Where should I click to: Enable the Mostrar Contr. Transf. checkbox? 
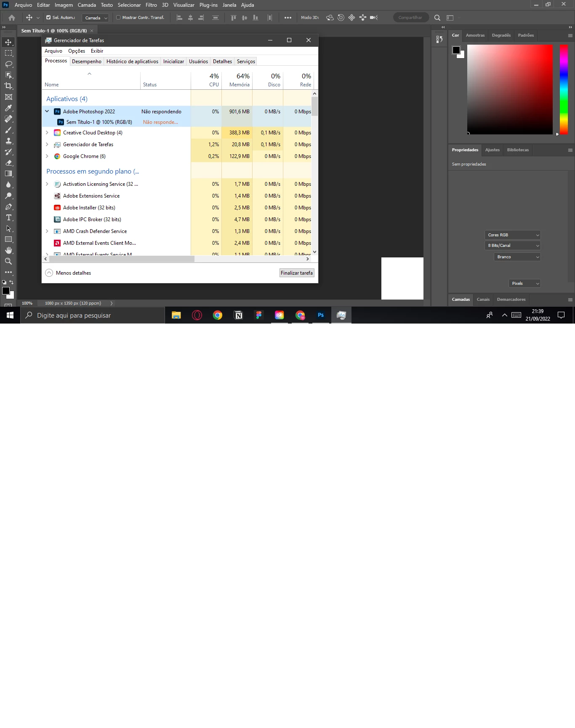pyautogui.click(x=118, y=18)
